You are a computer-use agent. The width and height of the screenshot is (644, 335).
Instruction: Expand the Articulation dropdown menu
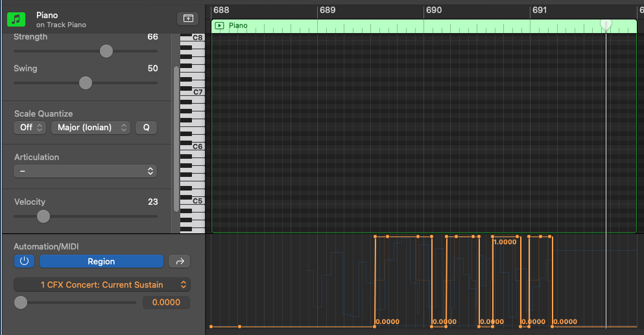86,171
